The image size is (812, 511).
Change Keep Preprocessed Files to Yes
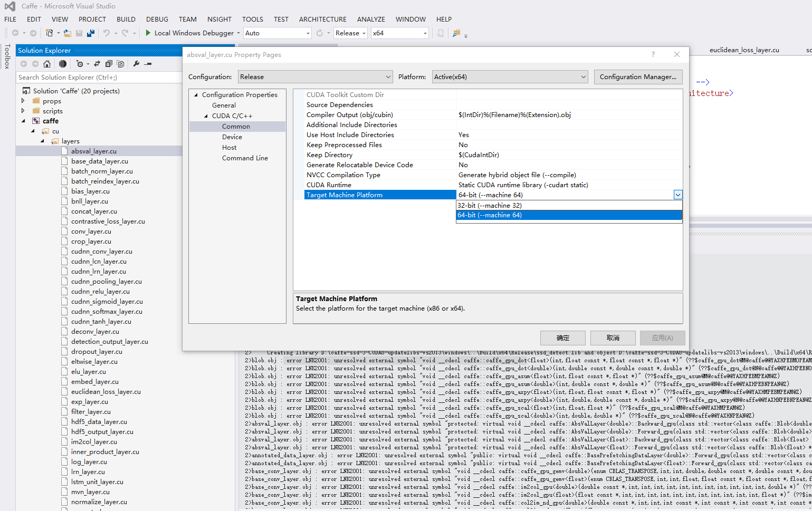528,144
